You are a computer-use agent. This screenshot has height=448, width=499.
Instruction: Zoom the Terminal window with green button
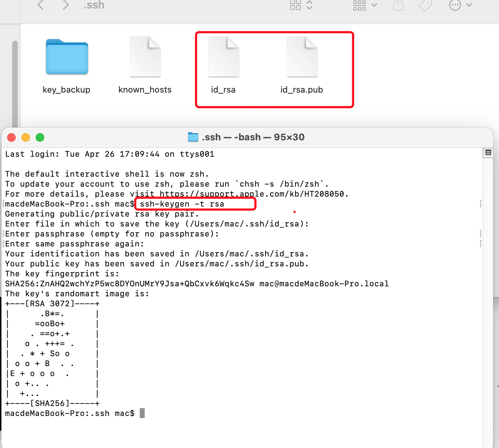pyautogui.click(x=40, y=137)
